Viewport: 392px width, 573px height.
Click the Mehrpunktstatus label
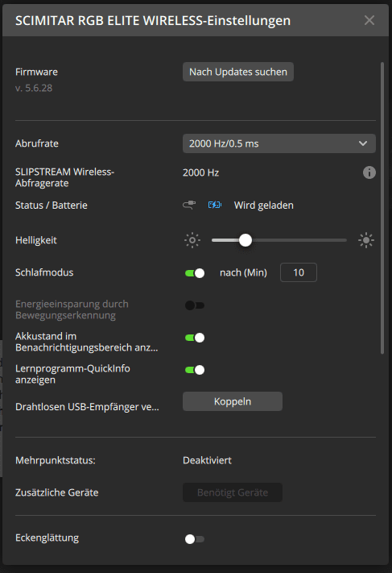pyautogui.click(x=55, y=460)
